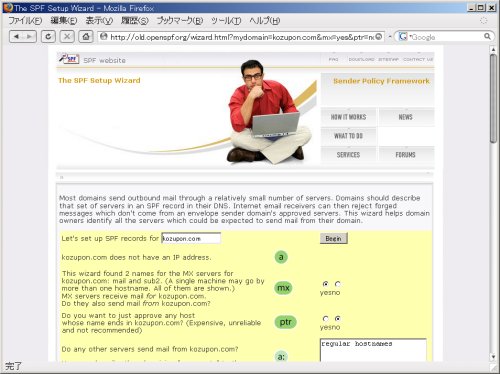Click the CONTACT US header link

418,59
